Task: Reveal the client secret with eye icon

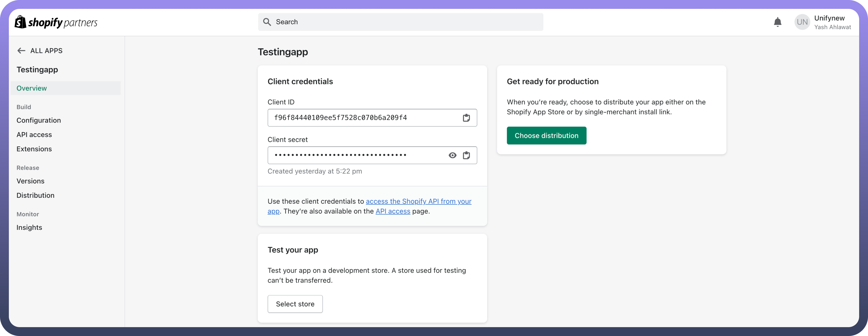Action: click(452, 155)
